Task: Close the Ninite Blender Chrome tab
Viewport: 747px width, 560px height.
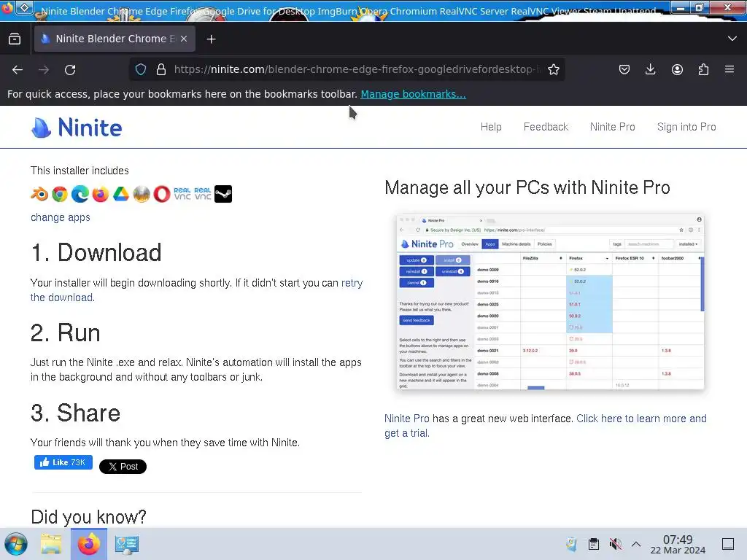Action: pos(184,39)
